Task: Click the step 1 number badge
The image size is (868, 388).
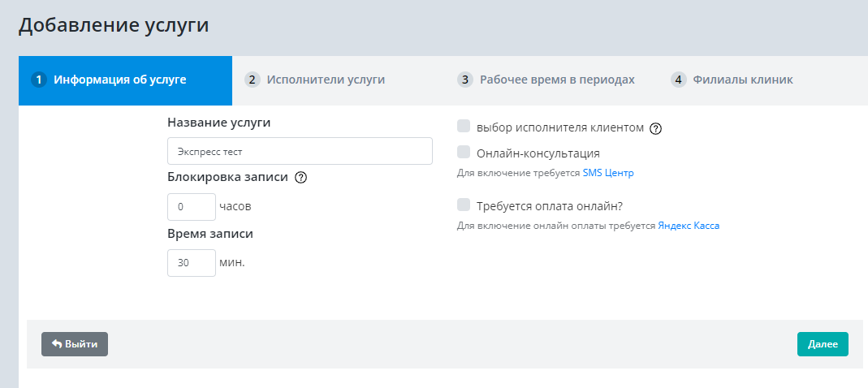Action: [x=38, y=80]
